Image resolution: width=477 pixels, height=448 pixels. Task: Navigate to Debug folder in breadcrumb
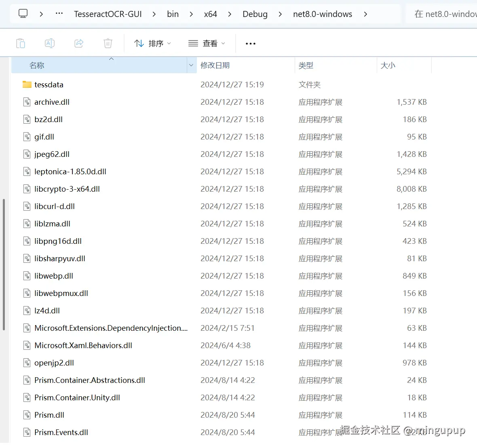255,14
